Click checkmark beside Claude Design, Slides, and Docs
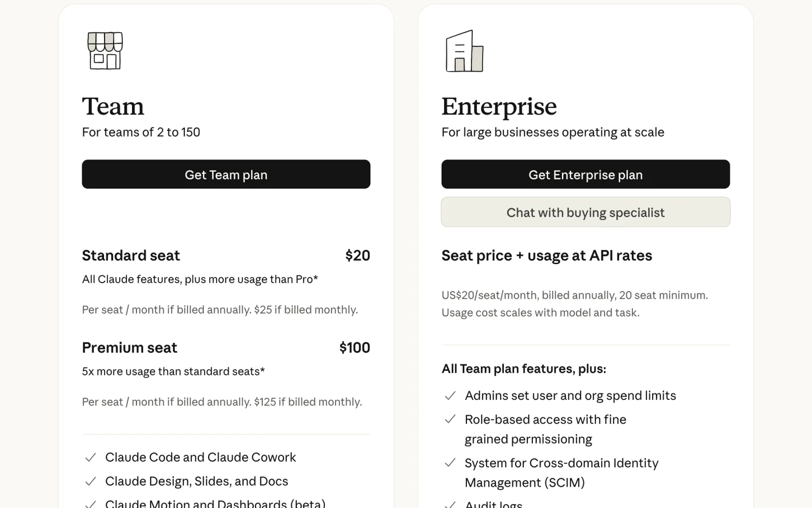The width and height of the screenshot is (812, 508). tap(91, 482)
